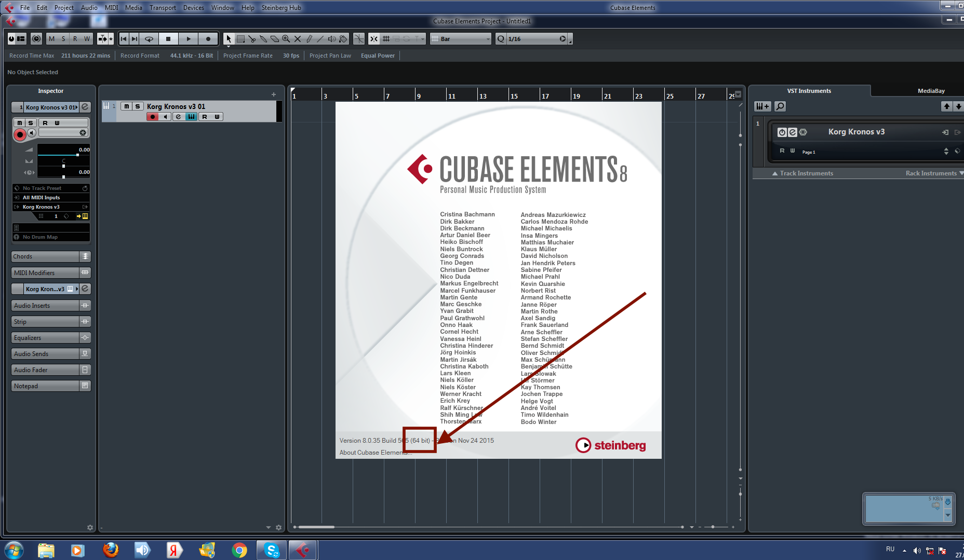The image size is (964, 560).
Task: Click the Go to Previous Marker transport button
Action: coord(124,39)
